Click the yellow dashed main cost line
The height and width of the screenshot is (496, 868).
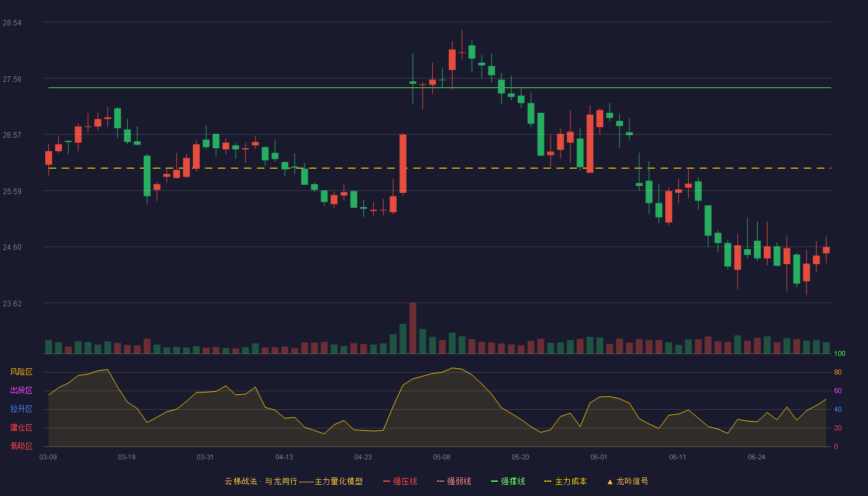(440, 168)
